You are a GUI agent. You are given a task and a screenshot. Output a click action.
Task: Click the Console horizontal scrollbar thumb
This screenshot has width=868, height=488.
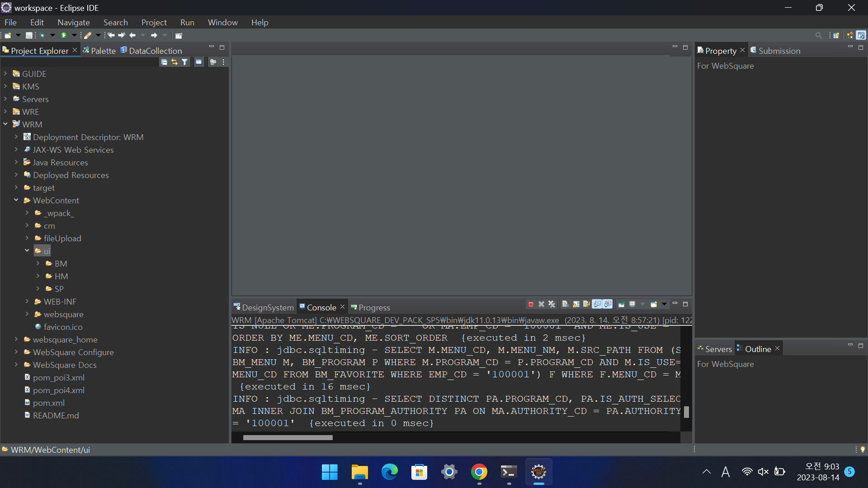point(288,437)
